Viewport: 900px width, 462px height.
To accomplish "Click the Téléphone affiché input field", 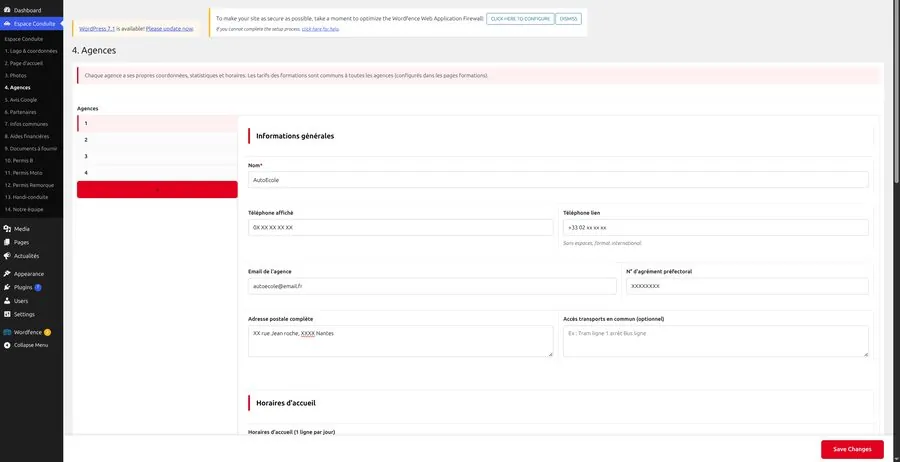I will (401, 227).
